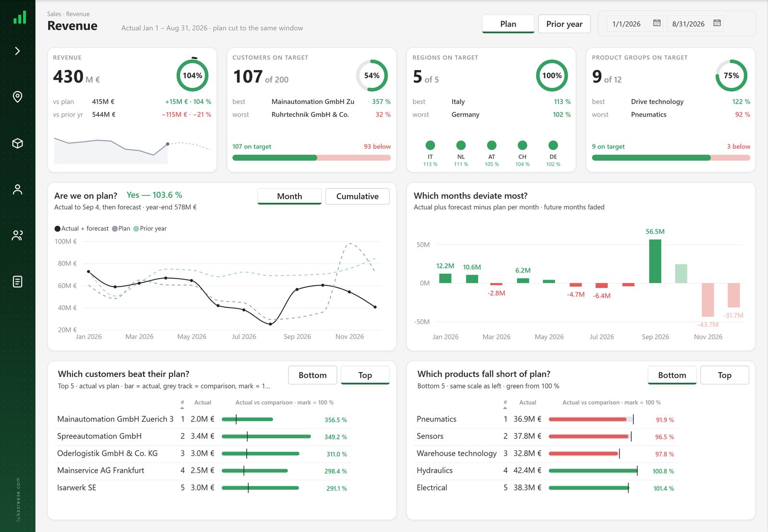Click the DE region green dot
The image size is (768, 532).
553,145
